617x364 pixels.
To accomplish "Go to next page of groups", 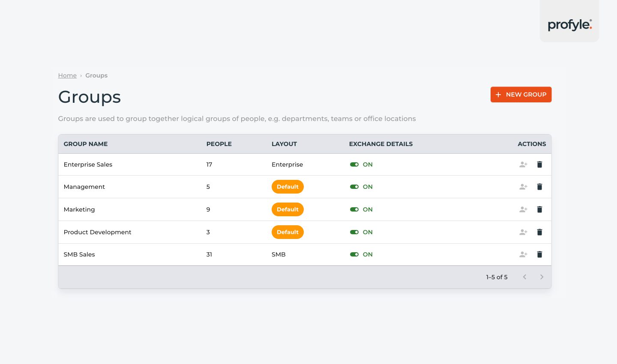I will coord(542,277).
